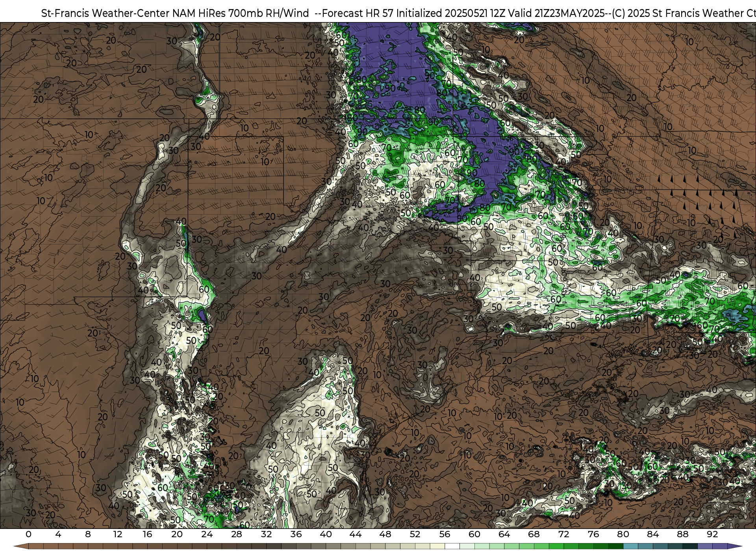
Task: Click the '52' label on the color scale
Action: [x=415, y=534]
